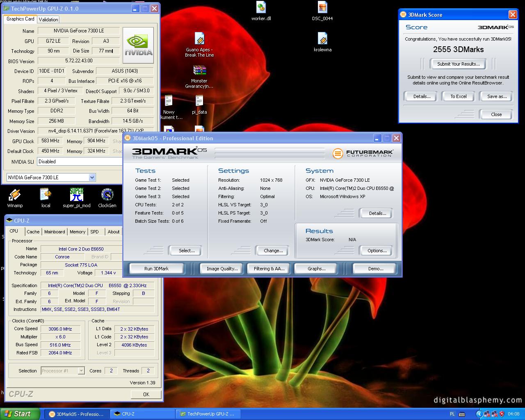Switch to Validation tab in GPU-Z
The width and height of the screenshot is (525, 420).
click(48, 19)
